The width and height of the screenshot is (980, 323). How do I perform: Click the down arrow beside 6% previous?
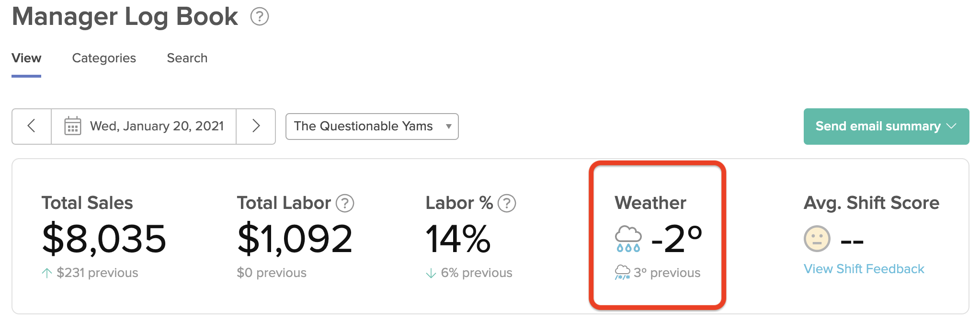point(431,273)
